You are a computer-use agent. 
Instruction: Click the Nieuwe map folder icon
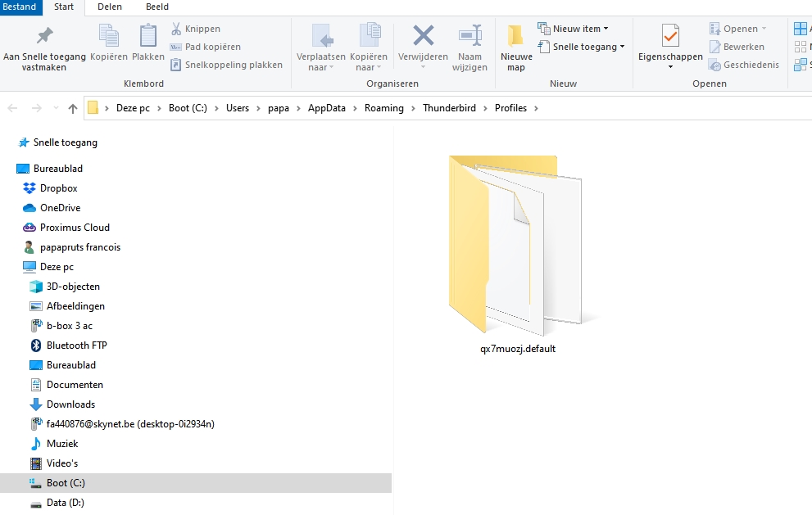pyautogui.click(x=515, y=36)
